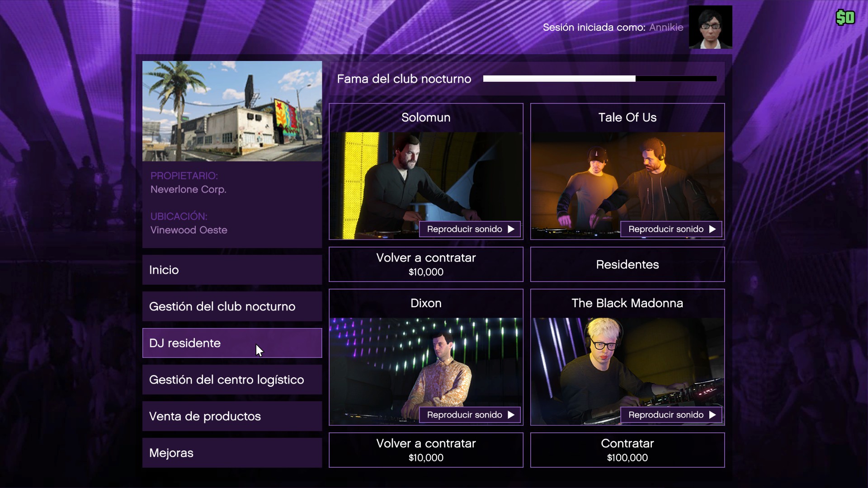
Task: Go to Venta de productos
Action: click(x=232, y=416)
